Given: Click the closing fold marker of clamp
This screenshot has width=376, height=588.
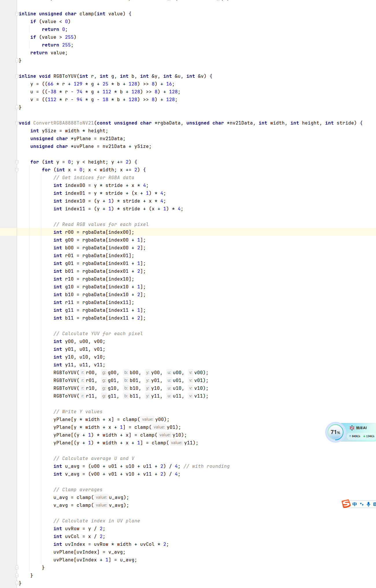Looking at the screenshot, I should click(x=17, y=61).
